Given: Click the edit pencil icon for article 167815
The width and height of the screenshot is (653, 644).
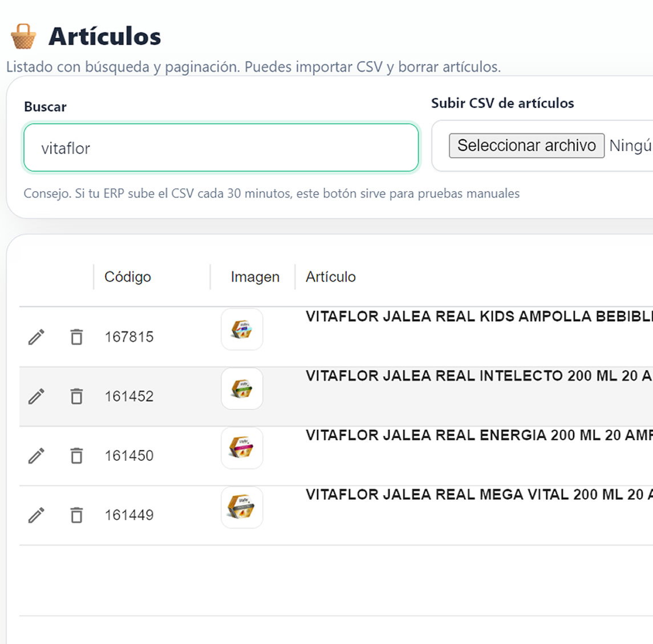Looking at the screenshot, I should [x=36, y=337].
